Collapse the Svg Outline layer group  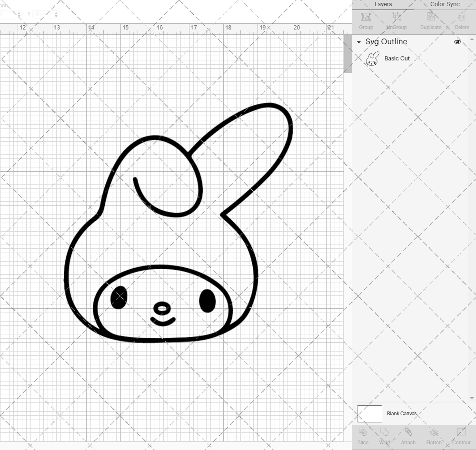click(x=358, y=42)
